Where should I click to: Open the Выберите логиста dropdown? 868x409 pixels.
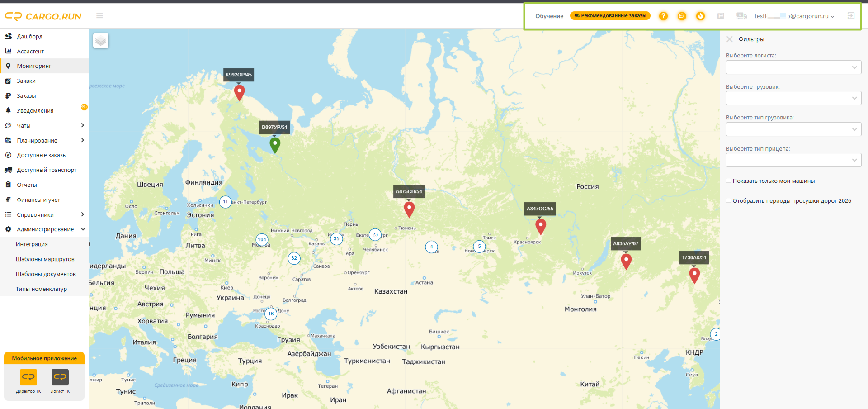[793, 67]
